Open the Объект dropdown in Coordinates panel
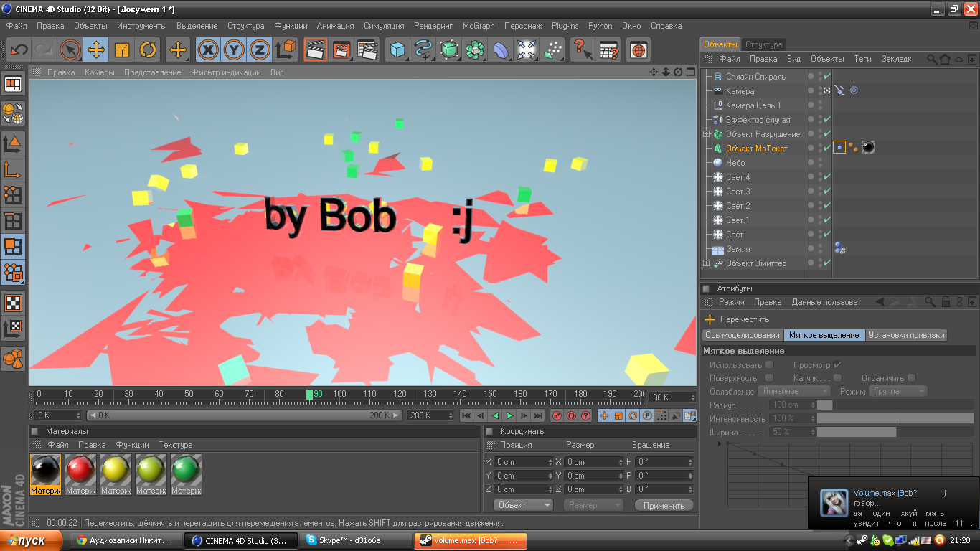This screenshot has width=980, height=551. 523,505
